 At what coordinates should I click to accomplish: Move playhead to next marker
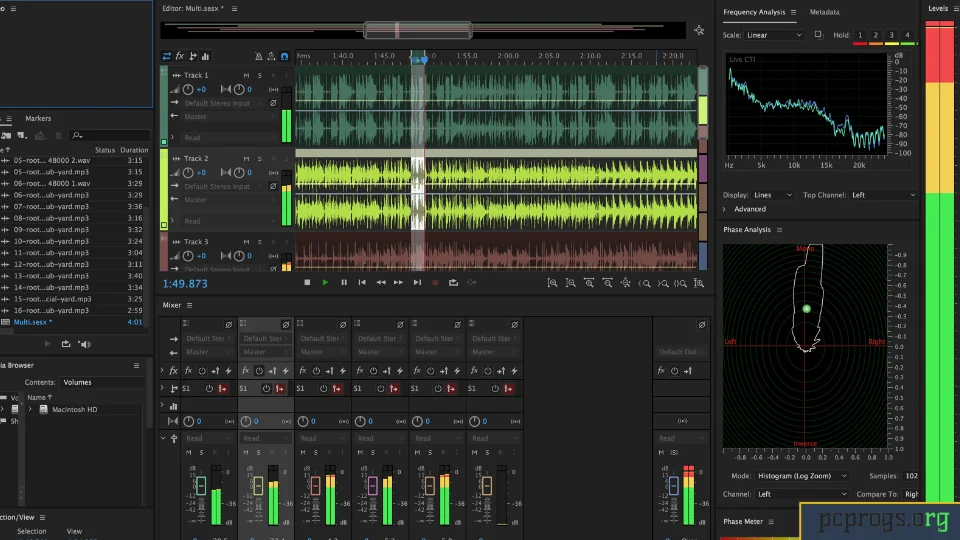(x=417, y=282)
